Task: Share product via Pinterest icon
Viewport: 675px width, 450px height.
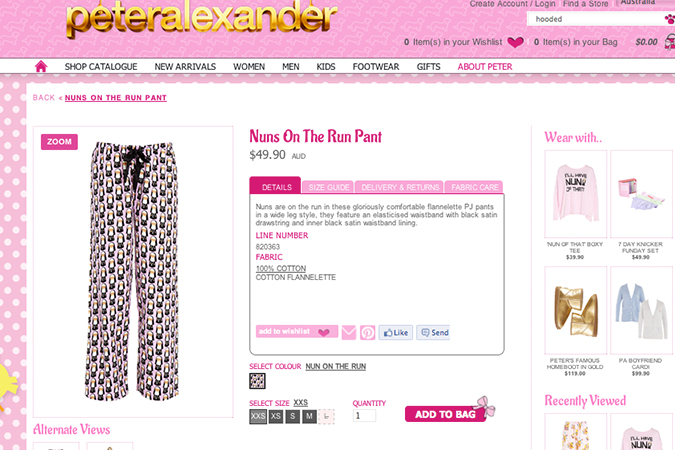Action: coord(367,332)
